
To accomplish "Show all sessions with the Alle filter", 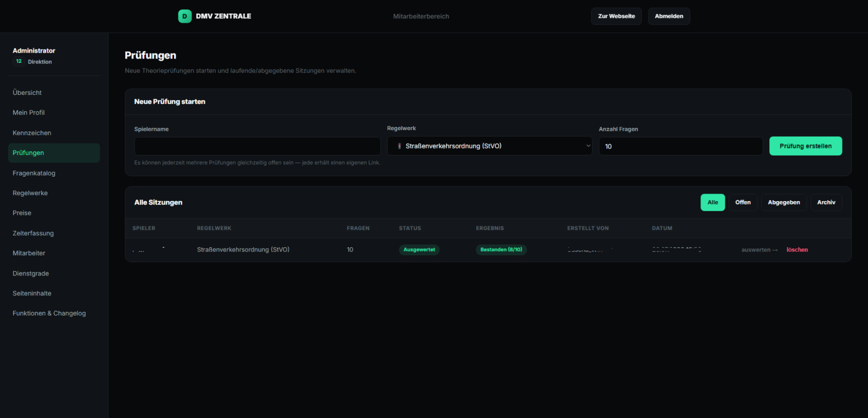I will [x=713, y=202].
